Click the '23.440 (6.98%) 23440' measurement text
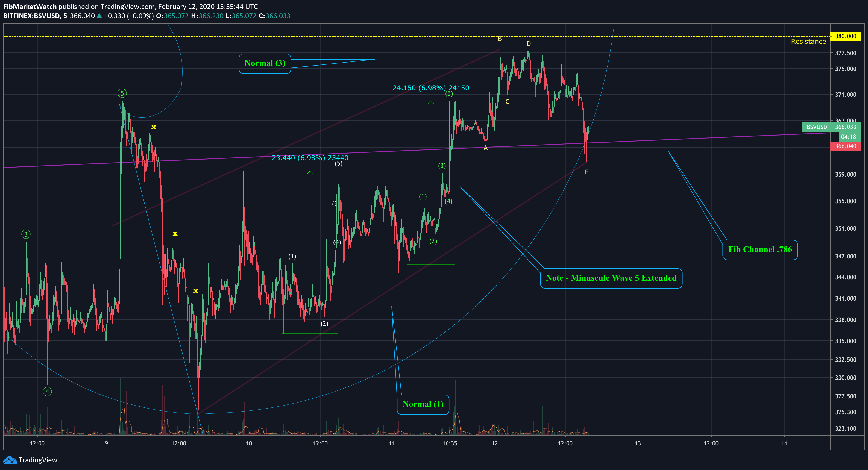 click(x=310, y=158)
